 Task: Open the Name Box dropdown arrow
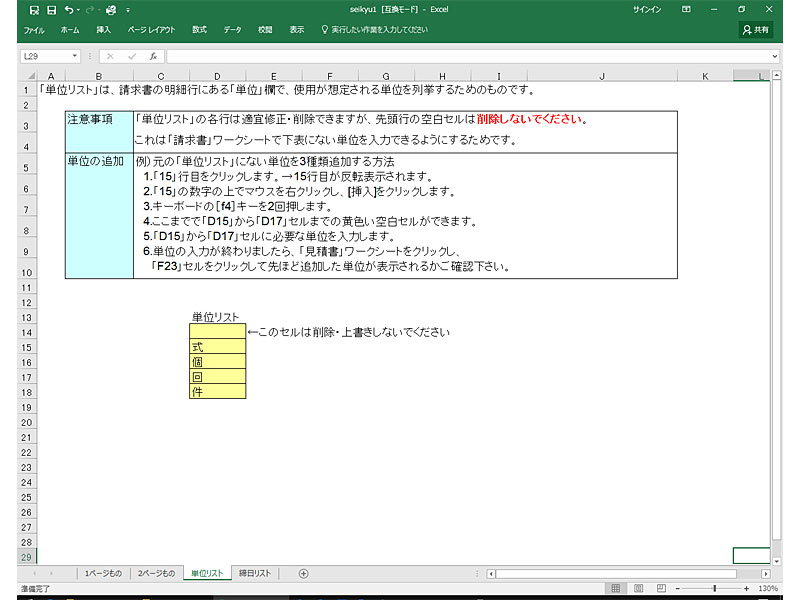pos(75,57)
